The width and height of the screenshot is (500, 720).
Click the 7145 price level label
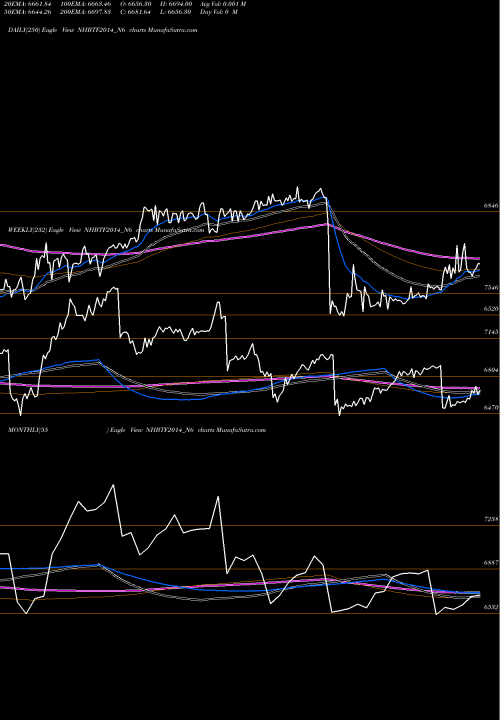point(491,332)
